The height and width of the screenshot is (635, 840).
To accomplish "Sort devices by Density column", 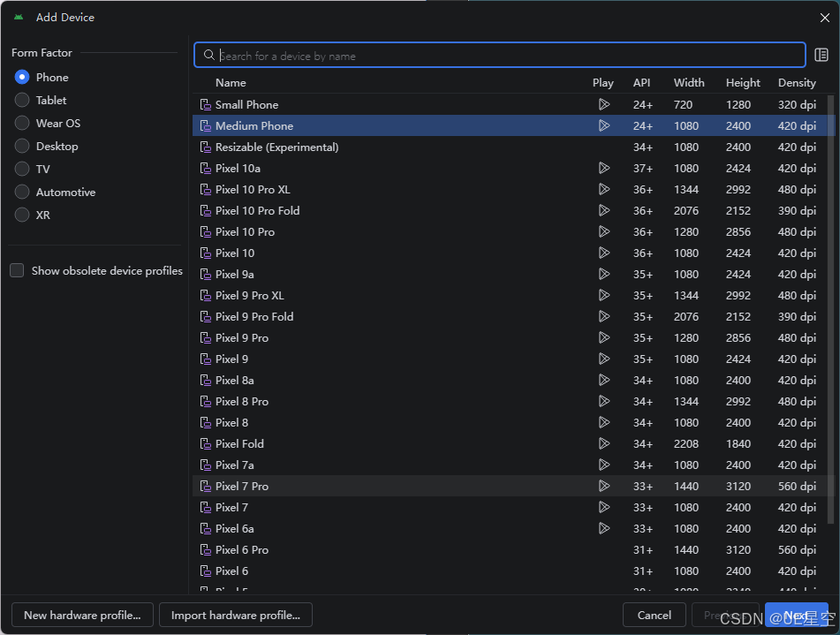I will click(x=797, y=82).
